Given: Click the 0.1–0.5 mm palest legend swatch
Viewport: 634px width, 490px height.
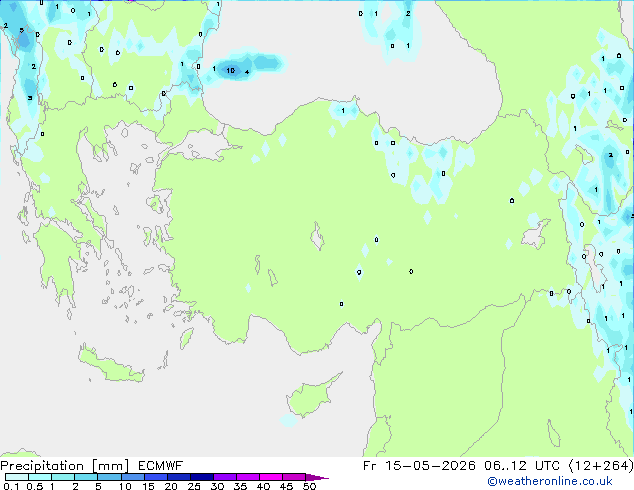Looking at the screenshot, I should [x=17, y=477].
